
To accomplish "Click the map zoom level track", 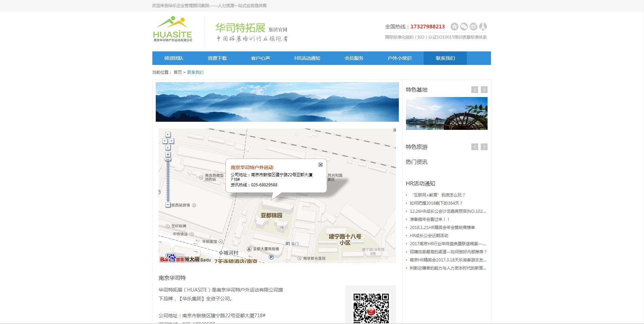I will 168,181.
